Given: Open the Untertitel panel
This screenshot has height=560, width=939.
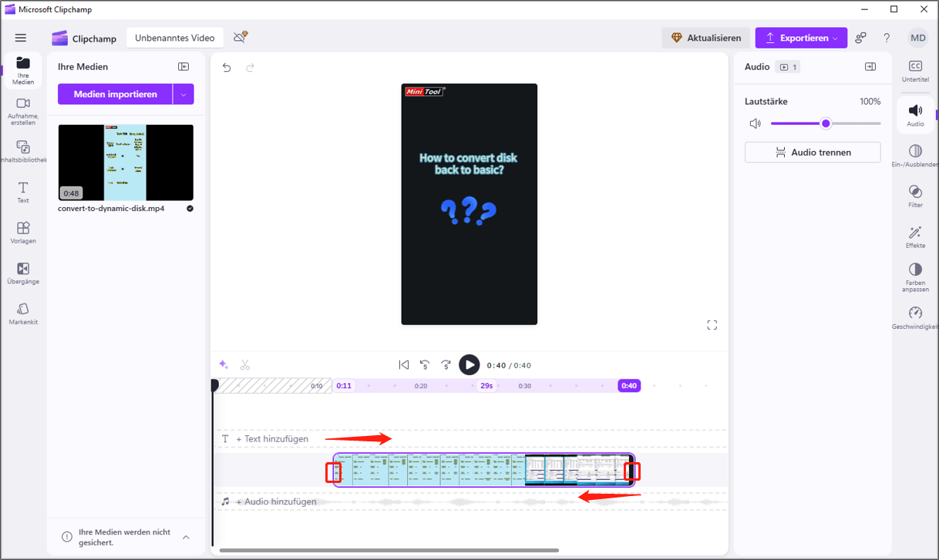Looking at the screenshot, I should tap(916, 71).
